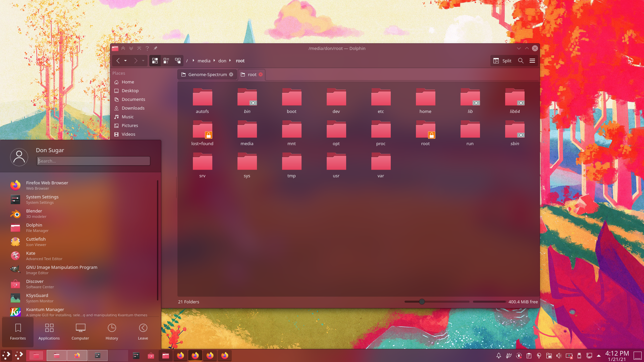The width and height of the screenshot is (644, 362).
Task: Expand hidden system tray icons arrow
Action: (x=599, y=356)
